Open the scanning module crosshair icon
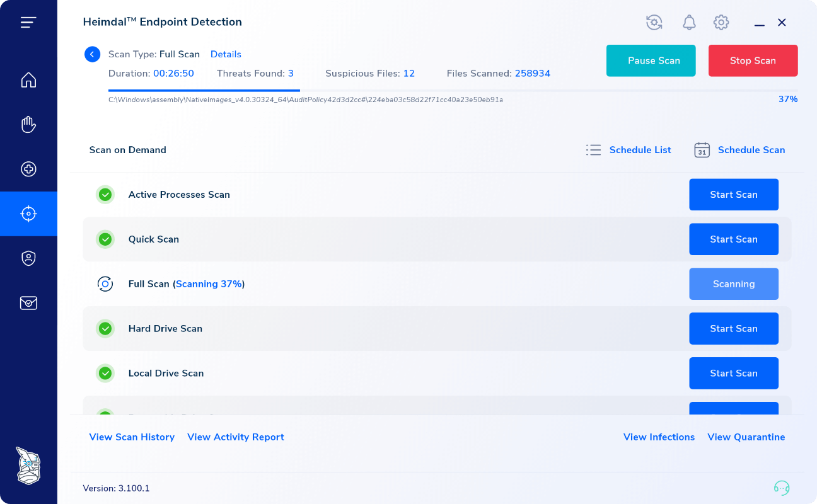This screenshot has width=817, height=504. (28, 214)
